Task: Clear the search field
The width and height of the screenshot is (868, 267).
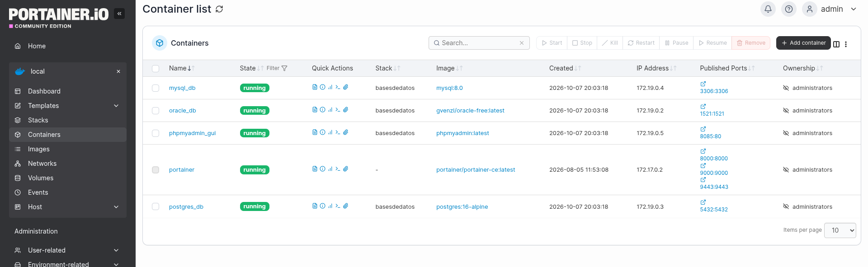Action: [x=522, y=43]
